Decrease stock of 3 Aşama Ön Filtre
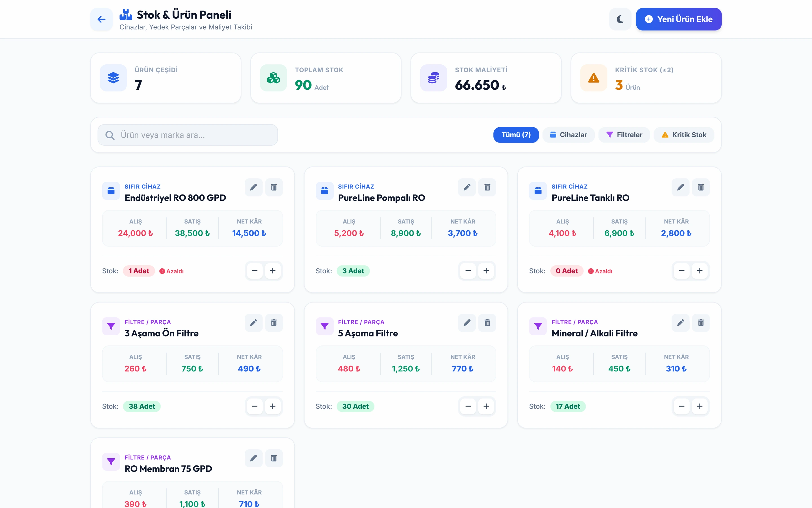Image resolution: width=812 pixels, height=508 pixels. pos(255,406)
